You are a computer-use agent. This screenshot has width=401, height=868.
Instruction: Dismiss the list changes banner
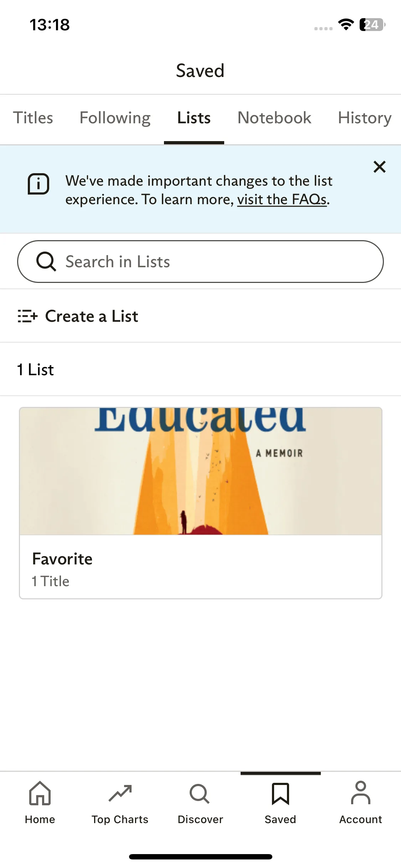(x=380, y=167)
